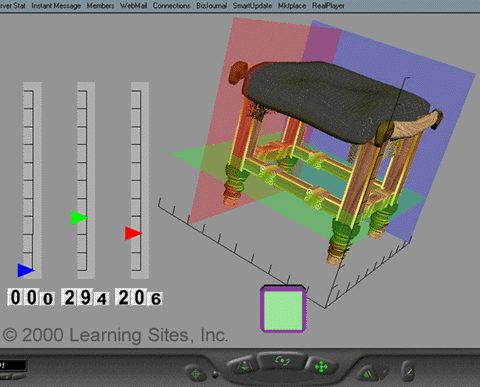Click the Straighten Up button
Screen dimensions: 480x387
[409, 371]
